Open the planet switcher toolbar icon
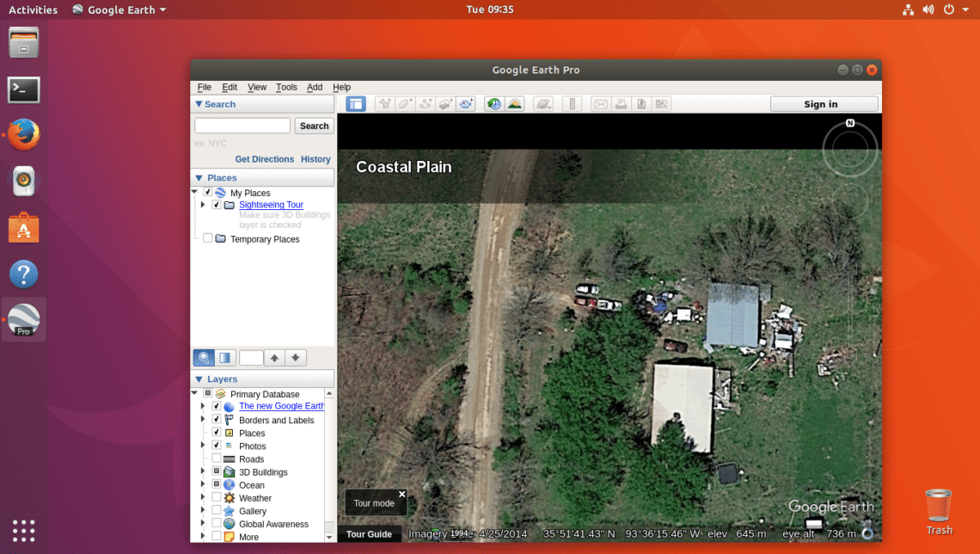The width and height of the screenshot is (980, 554). pyautogui.click(x=543, y=104)
